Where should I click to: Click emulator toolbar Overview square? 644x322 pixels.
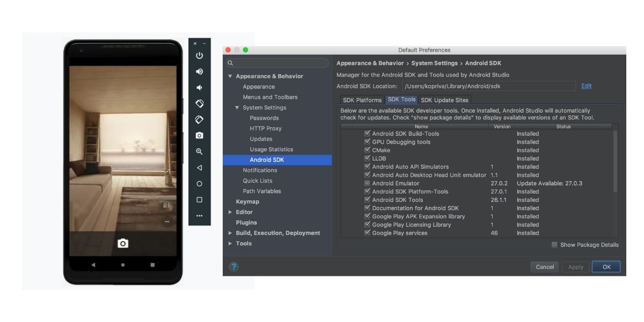click(x=200, y=200)
